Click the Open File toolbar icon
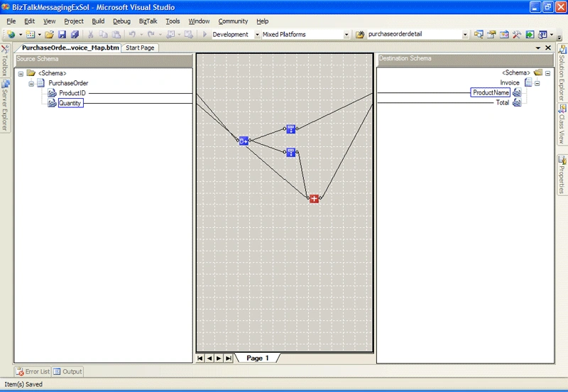 (x=49, y=34)
